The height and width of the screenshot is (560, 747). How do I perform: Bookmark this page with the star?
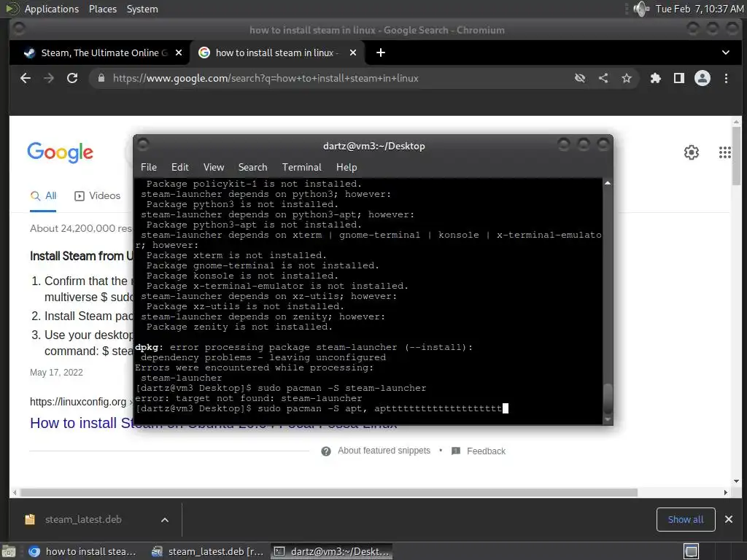pyautogui.click(x=627, y=78)
